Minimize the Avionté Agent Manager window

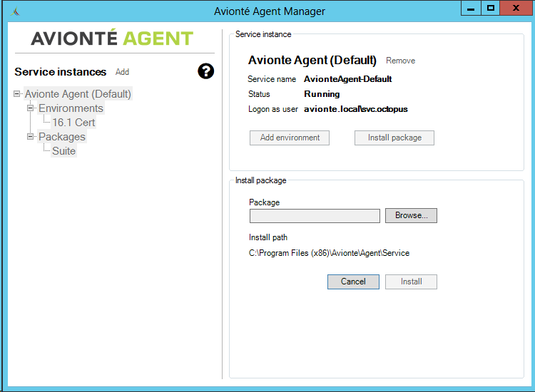click(471, 8)
